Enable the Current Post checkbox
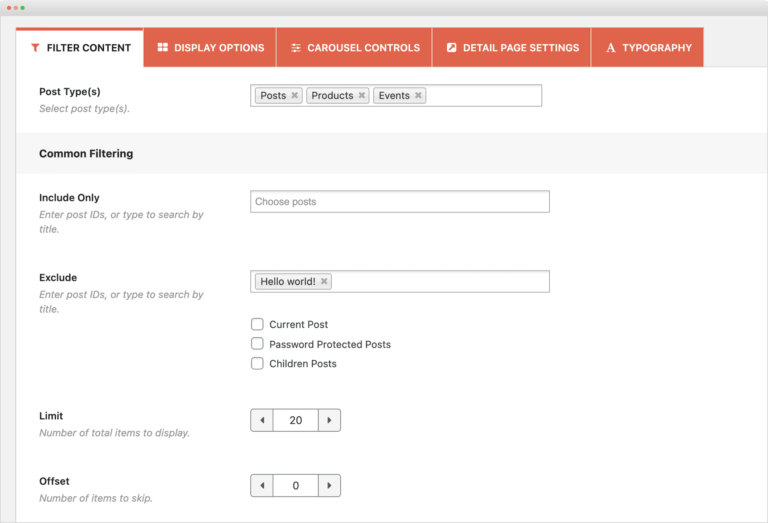 point(257,324)
